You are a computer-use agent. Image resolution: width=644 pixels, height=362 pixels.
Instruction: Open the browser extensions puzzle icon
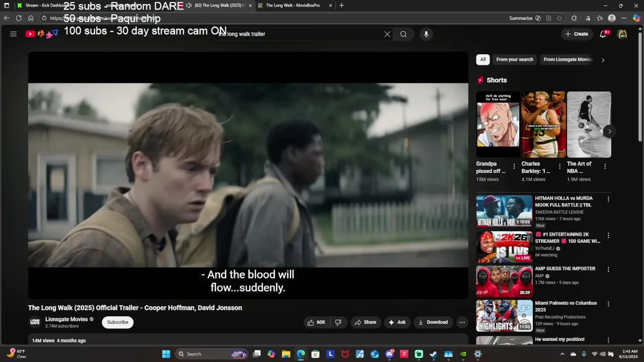click(574, 18)
